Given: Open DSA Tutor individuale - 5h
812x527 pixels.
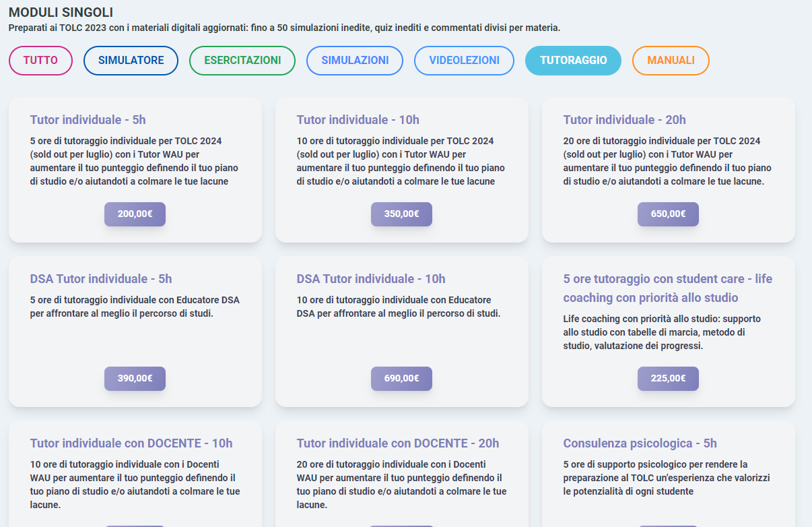Looking at the screenshot, I should coord(101,279).
